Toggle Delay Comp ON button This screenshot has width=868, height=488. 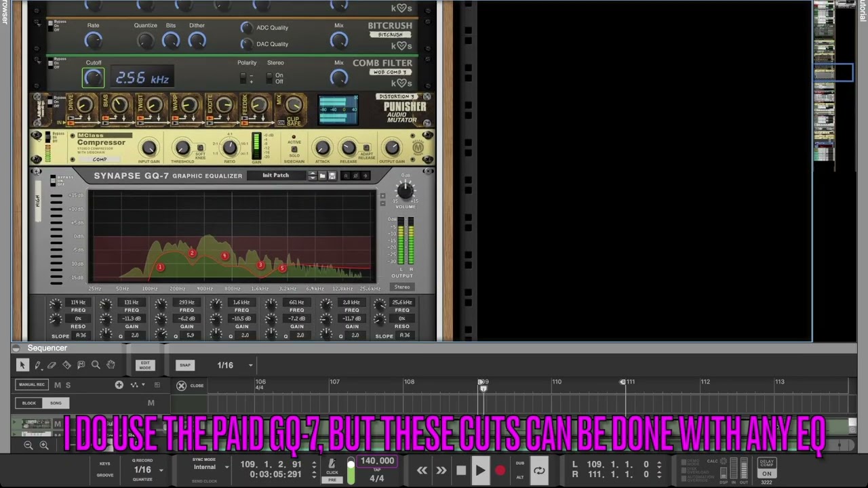(766, 474)
